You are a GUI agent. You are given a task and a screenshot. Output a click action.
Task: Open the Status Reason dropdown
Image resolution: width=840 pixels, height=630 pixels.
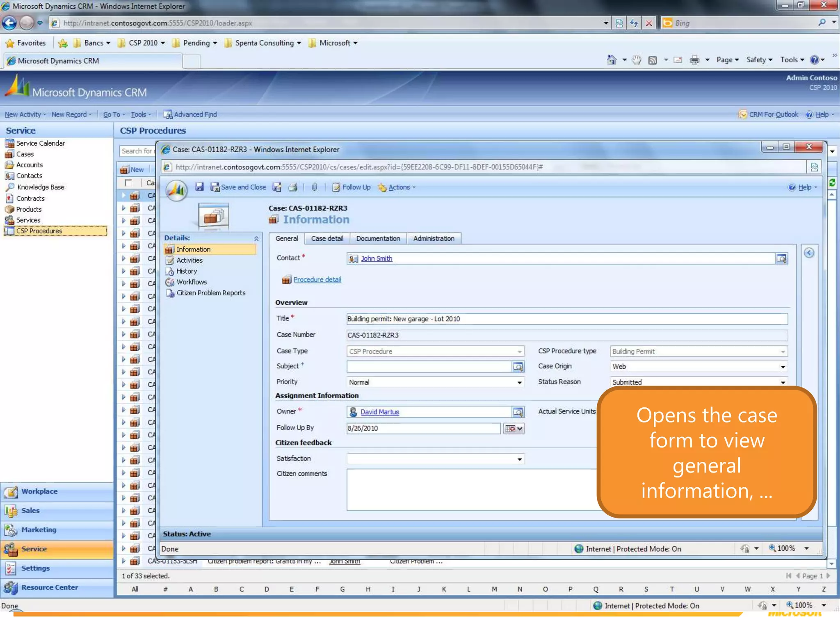coord(783,382)
